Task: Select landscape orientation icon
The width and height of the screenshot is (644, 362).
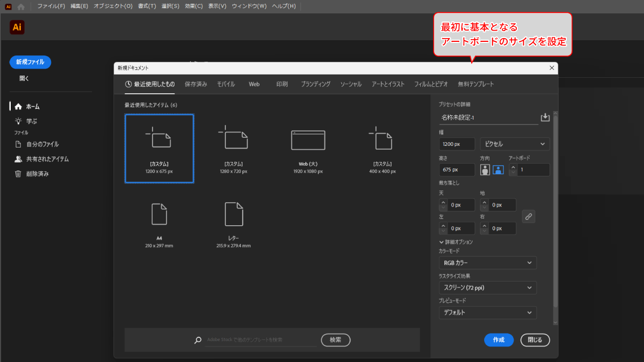Action: pos(499,170)
